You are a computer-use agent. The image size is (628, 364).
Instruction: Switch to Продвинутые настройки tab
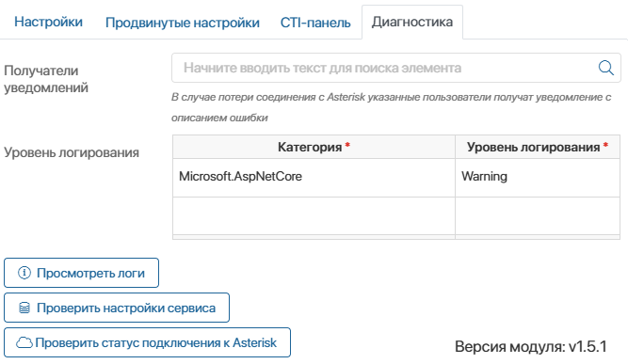point(183,23)
